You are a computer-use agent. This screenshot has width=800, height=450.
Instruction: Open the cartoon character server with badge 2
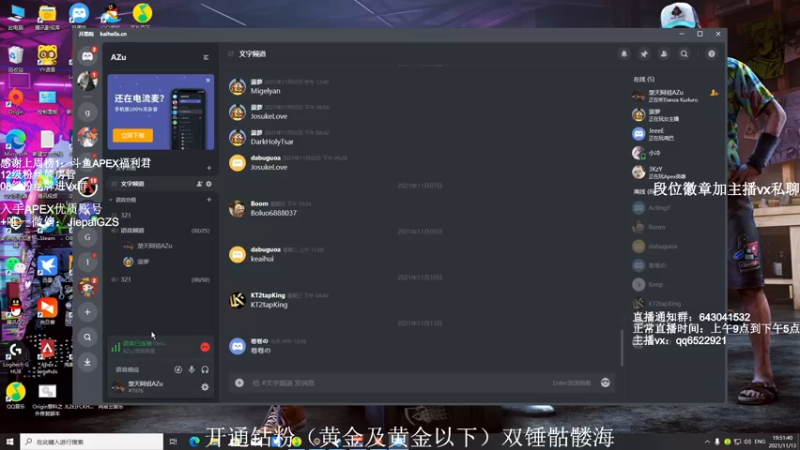point(87,287)
